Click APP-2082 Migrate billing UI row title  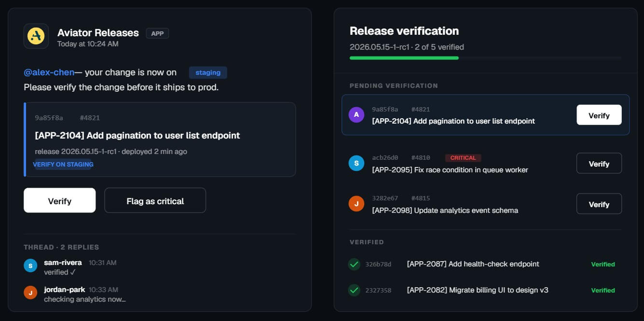point(478,290)
